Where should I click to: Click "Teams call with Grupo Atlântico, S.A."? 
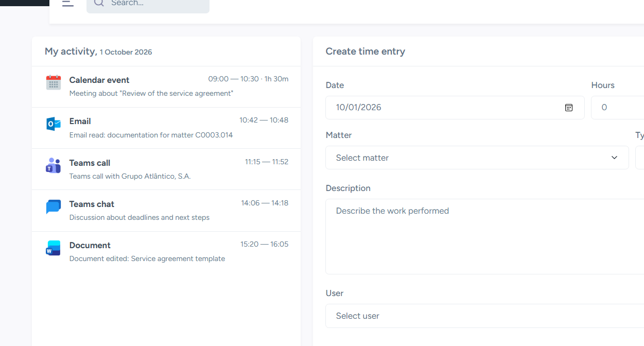tap(130, 176)
